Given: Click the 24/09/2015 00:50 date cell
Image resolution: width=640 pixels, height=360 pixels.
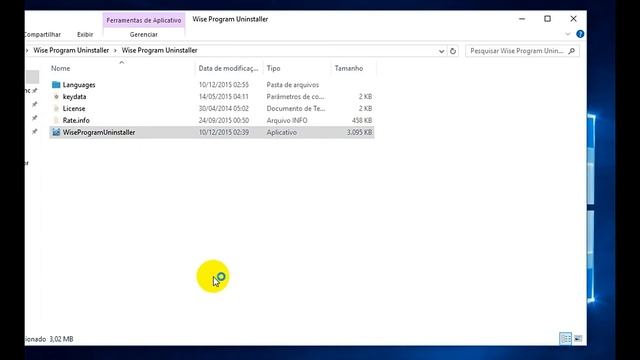Looking at the screenshot, I should 224,120.
